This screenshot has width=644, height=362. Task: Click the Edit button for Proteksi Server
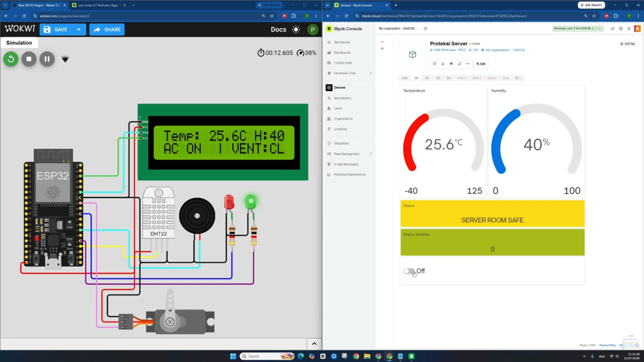click(x=481, y=64)
